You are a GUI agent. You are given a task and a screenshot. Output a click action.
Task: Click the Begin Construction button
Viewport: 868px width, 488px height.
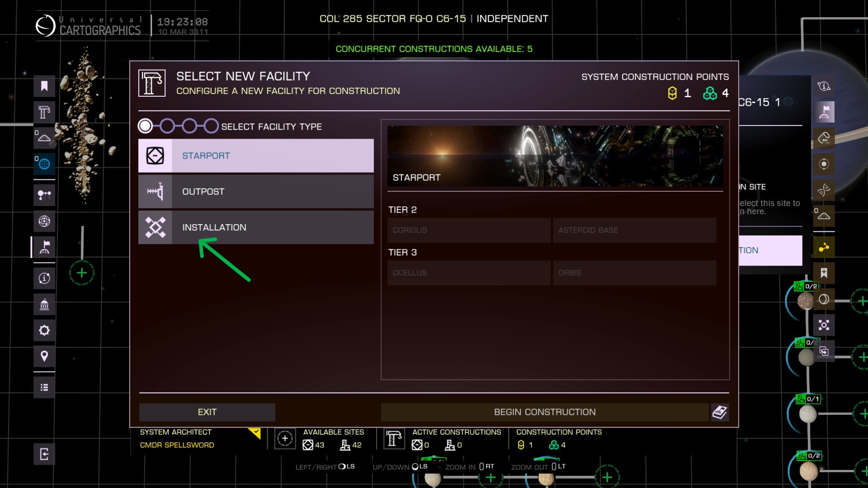[545, 412]
